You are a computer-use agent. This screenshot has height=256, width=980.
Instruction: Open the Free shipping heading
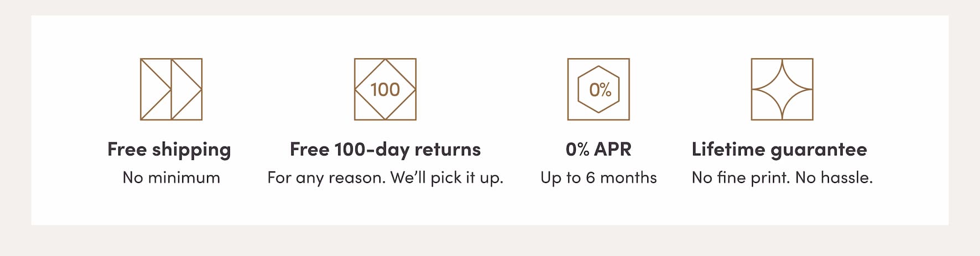coord(169,150)
